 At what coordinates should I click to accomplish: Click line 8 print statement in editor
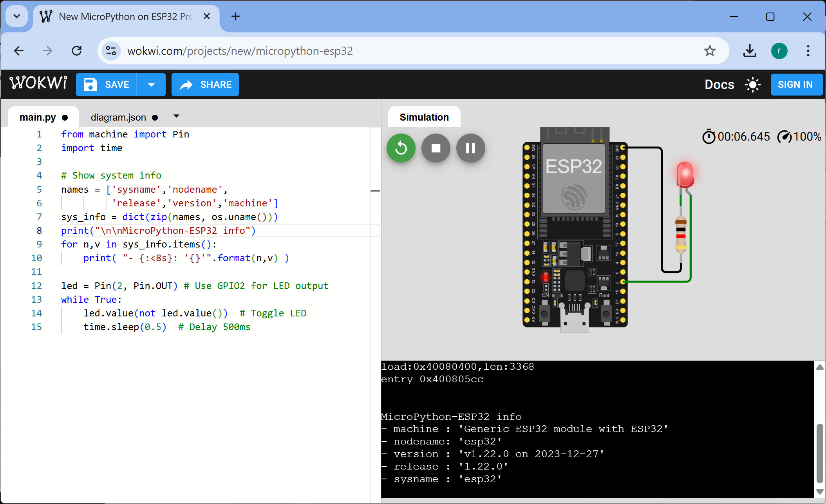click(x=158, y=231)
